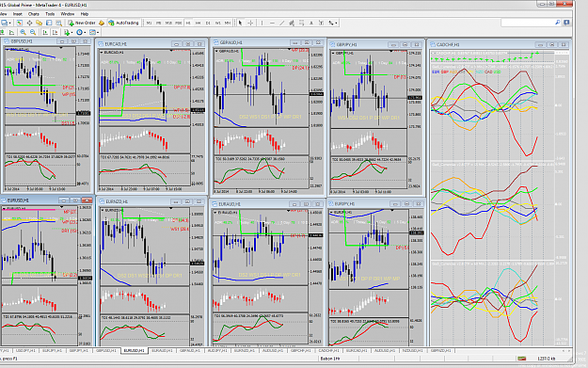588x368 pixels.
Task: Open the Window menu
Action: [68, 14]
